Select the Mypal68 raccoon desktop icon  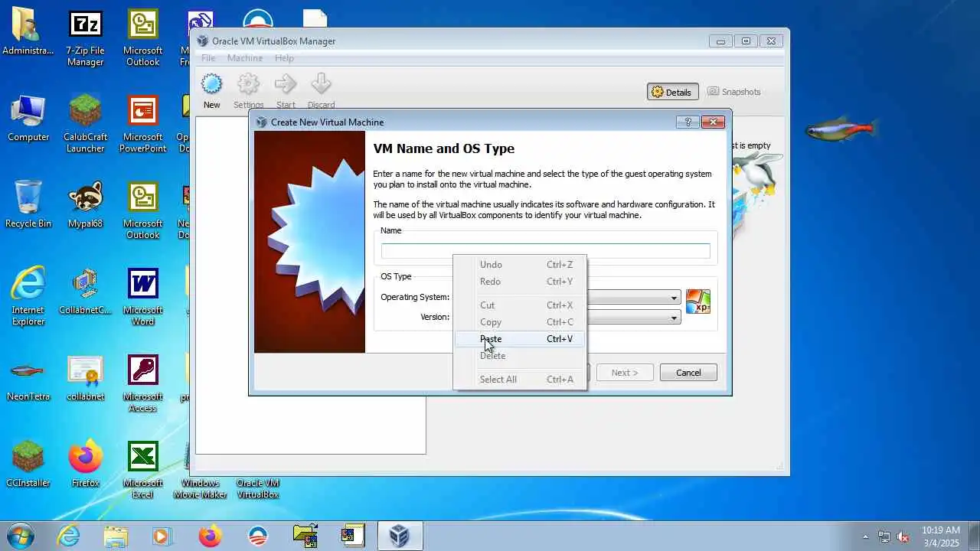(85, 205)
